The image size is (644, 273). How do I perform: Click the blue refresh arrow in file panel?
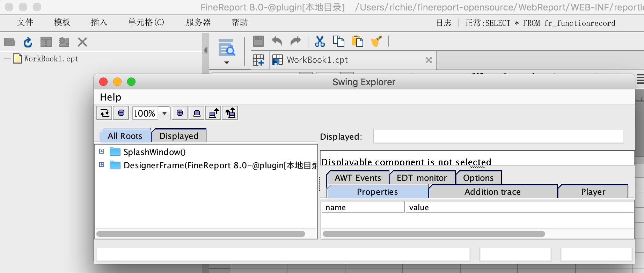(x=28, y=42)
